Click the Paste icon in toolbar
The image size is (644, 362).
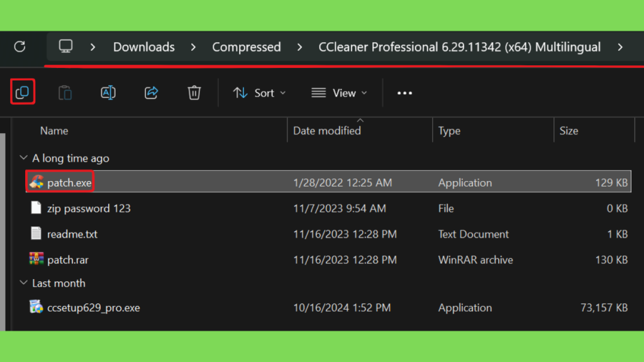point(65,93)
